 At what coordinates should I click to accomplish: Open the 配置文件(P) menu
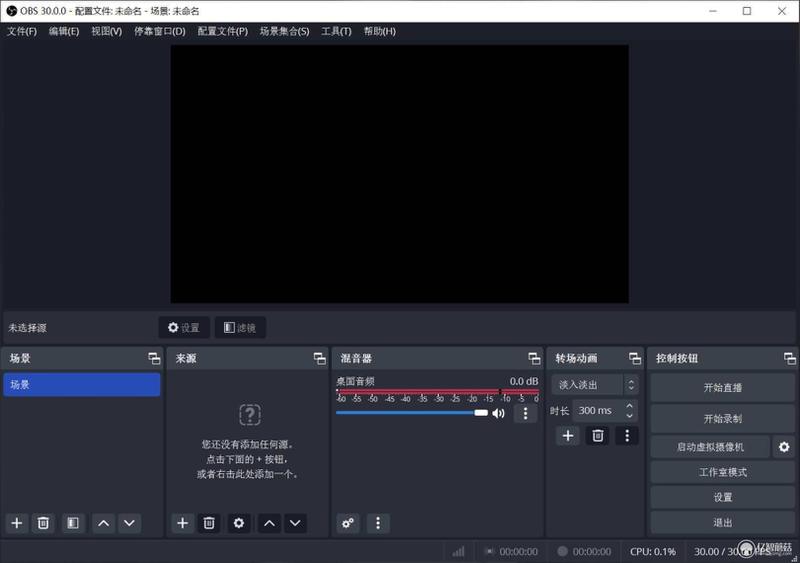222,32
